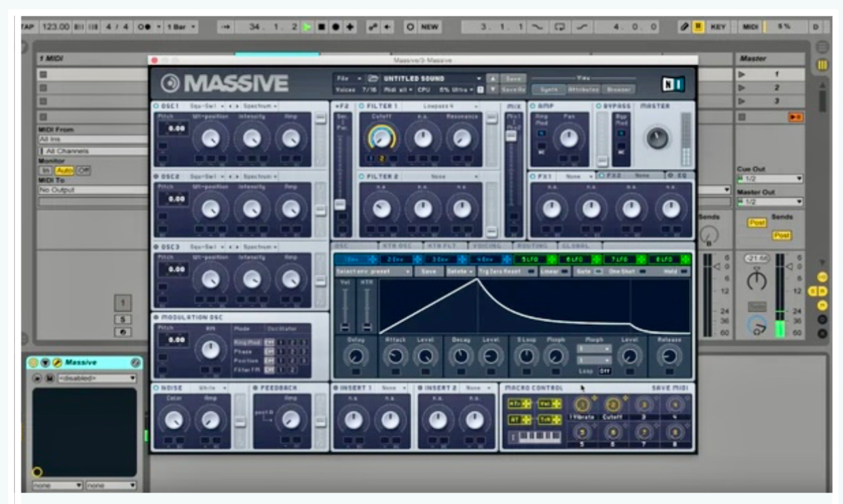Toggle the loop switch in Ableton transport
The image size is (843, 504).
coord(559,26)
